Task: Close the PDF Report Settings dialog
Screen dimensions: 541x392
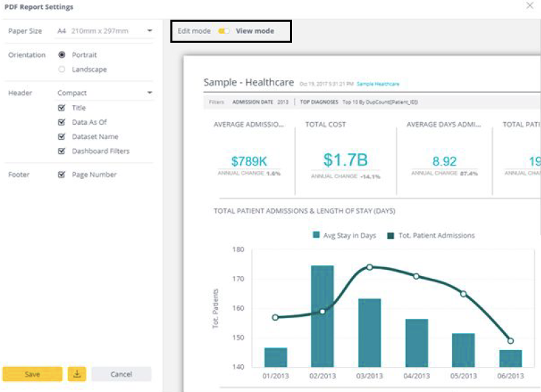Action: pyautogui.click(x=529, y=6)
